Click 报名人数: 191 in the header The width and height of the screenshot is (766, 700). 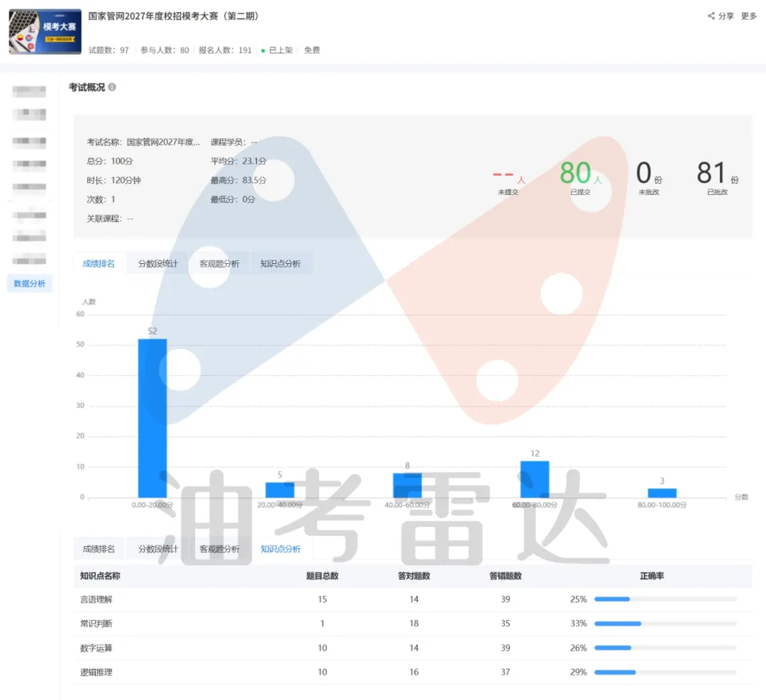[x=226, y=50]
